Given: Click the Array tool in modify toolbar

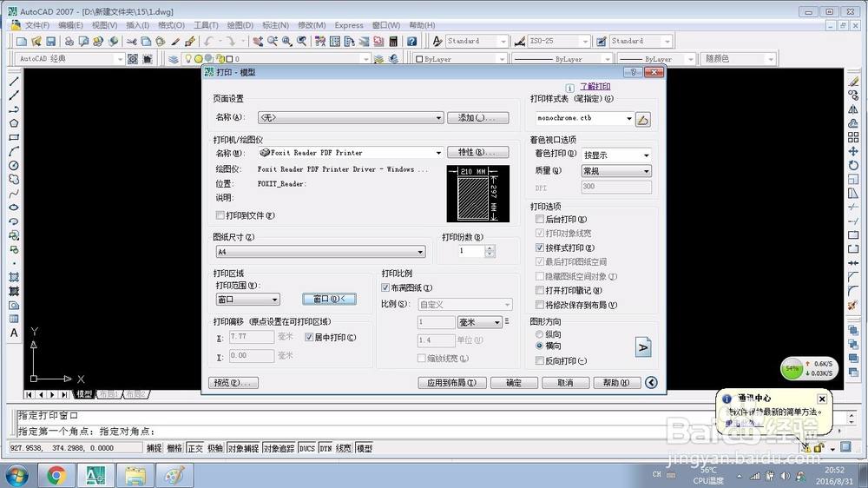Looking at the screenshot, I should click(853, 137).
